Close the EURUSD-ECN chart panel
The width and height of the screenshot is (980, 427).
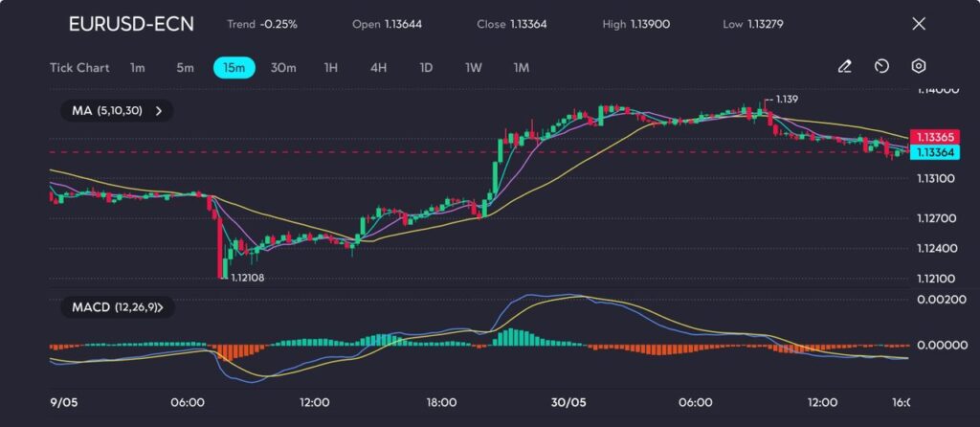[919, 24]
